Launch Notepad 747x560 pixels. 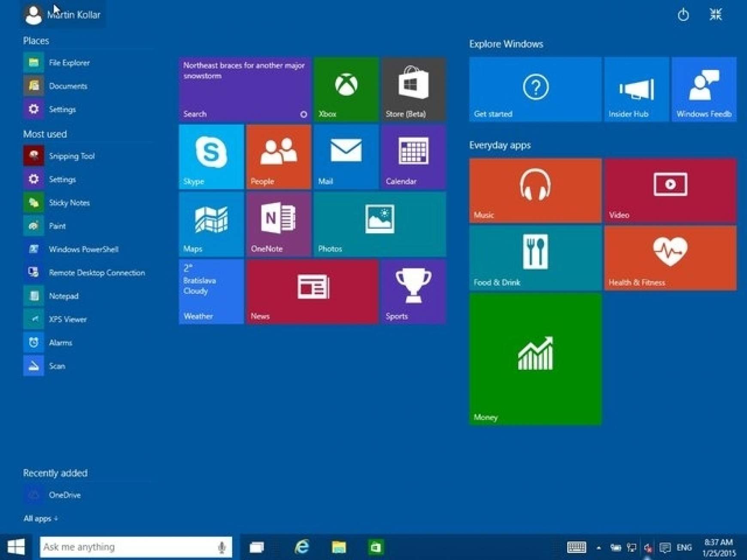[x=88, y=296]
